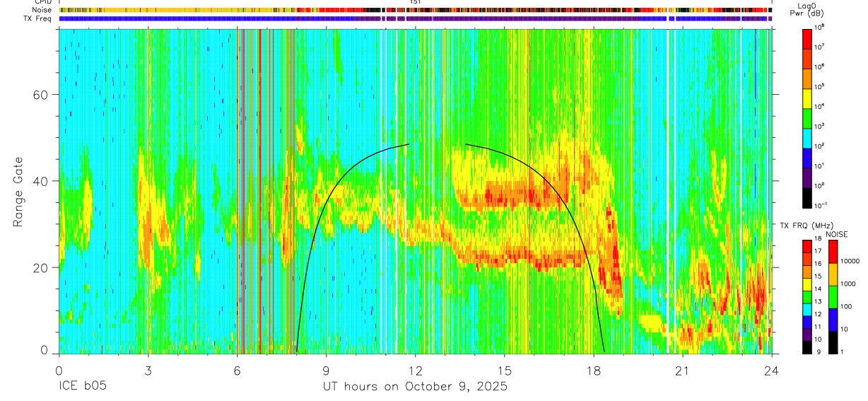Click the x-axis tick label '21'
This screenshot has width=868, height=401.
tap(682, 371)
